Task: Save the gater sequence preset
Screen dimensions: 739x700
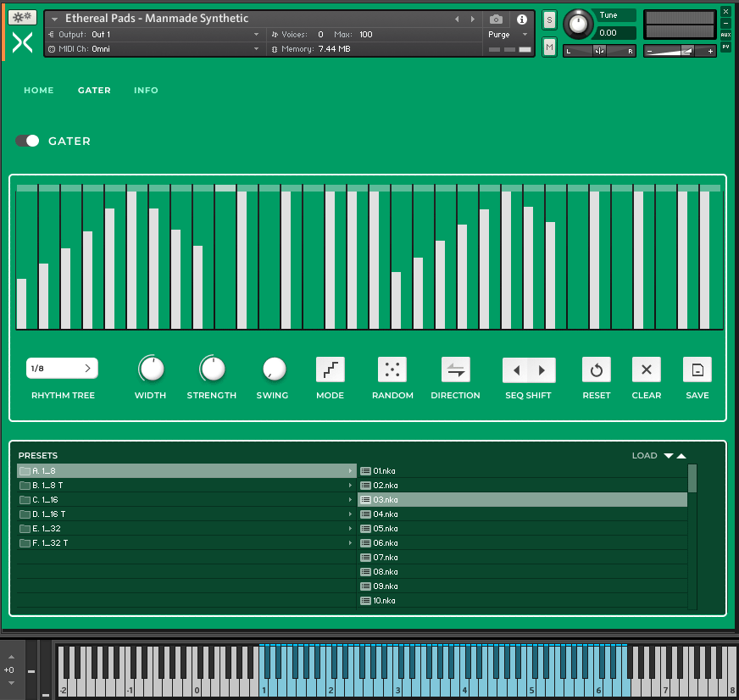Action: coord(697,369)
